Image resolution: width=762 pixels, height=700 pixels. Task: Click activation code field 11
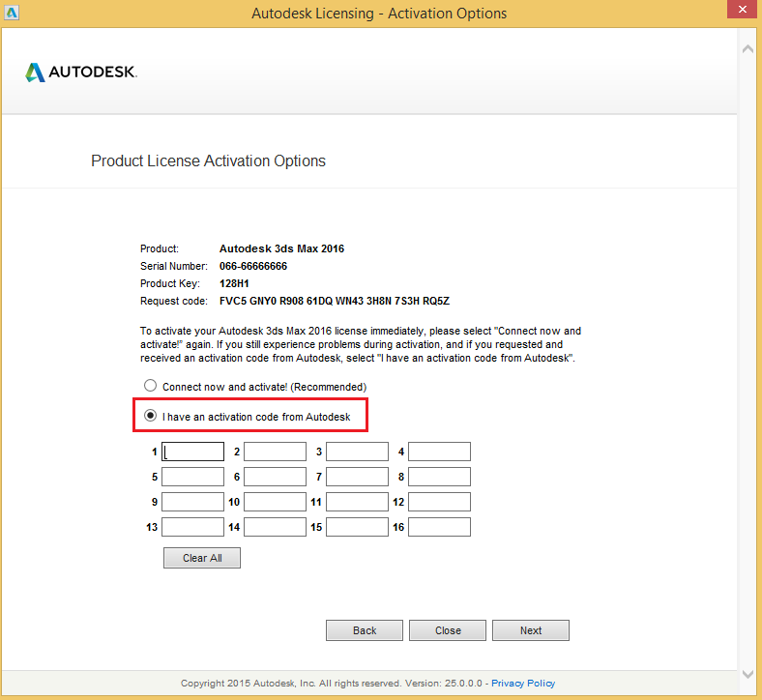(357, 502)
